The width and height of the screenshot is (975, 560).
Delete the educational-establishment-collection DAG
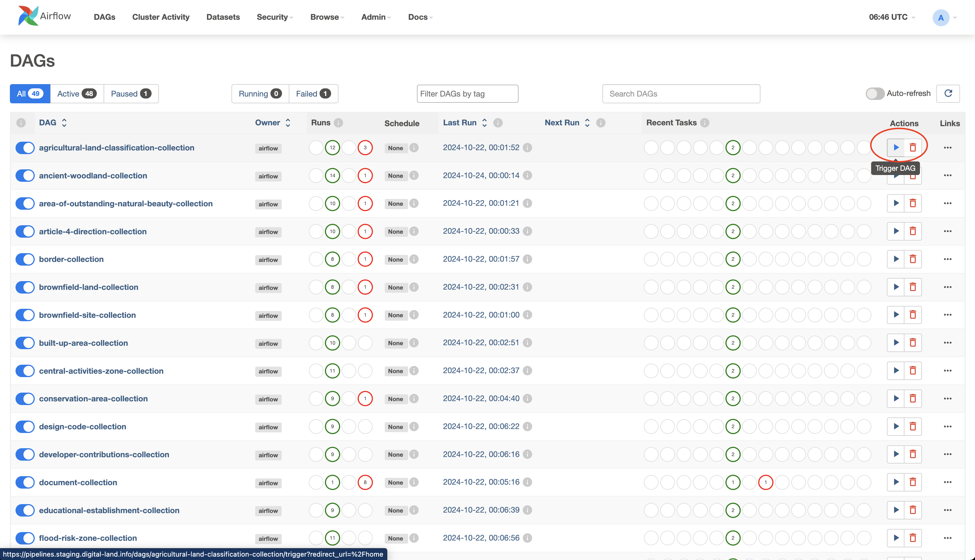(x=913, y=510)
